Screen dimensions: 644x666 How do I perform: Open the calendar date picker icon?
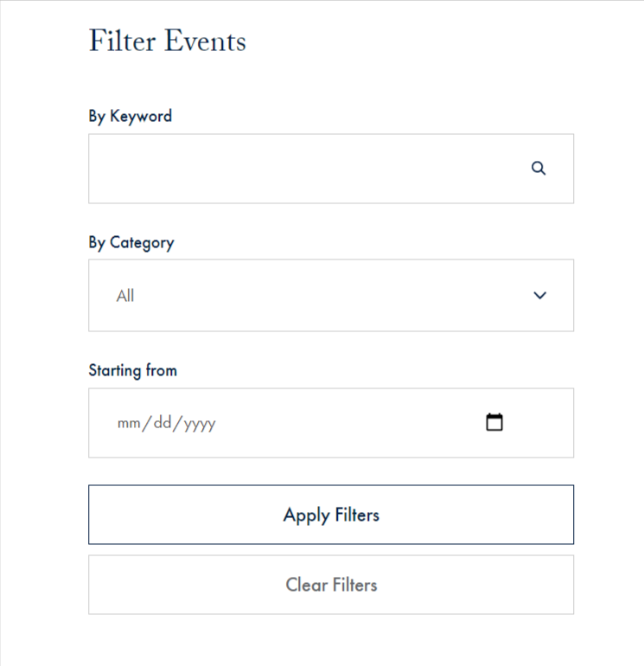(x=494, y=422)
